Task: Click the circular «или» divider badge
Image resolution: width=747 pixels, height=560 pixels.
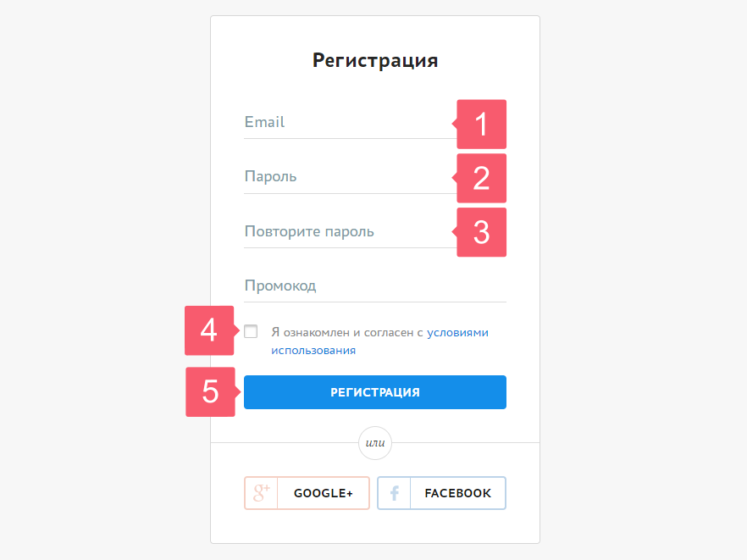Action: pyautogui.click(x=375, y=443)
